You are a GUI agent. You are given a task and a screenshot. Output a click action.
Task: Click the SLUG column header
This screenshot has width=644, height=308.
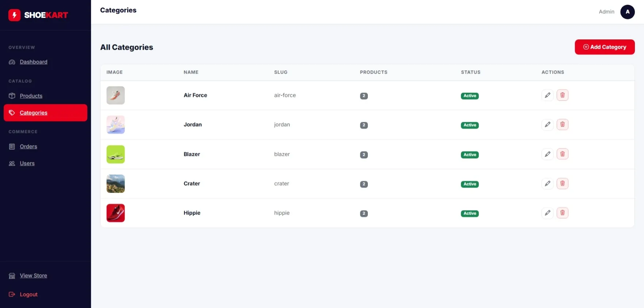(x=281, y=72)
